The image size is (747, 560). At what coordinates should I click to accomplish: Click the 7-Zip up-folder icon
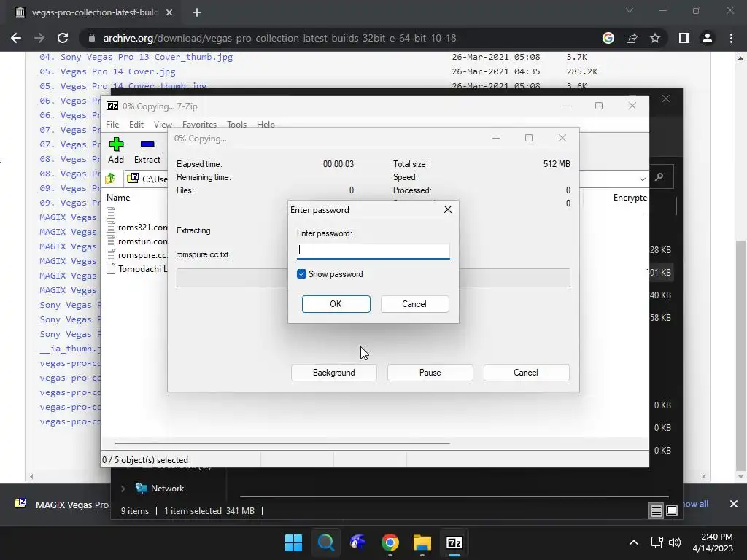pos(111,179)
